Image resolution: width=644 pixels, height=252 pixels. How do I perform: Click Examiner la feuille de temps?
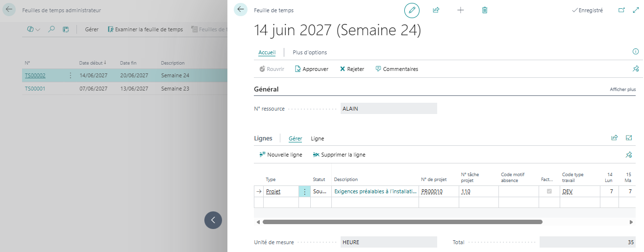click(145, 29)
